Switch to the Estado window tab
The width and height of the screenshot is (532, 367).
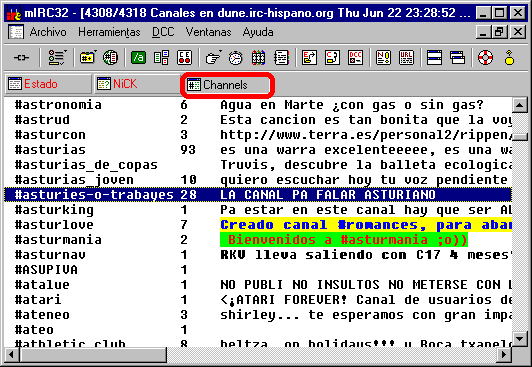tap(48, 84)
